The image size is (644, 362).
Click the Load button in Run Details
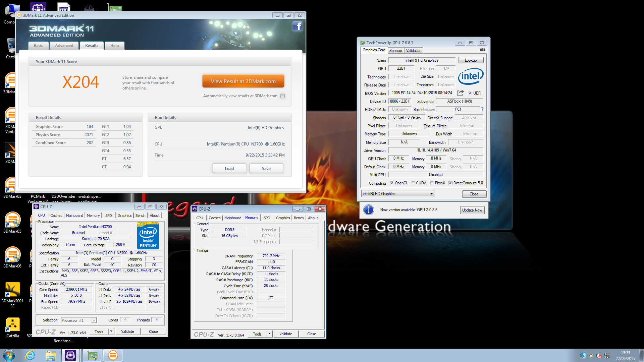click(x=229, y=168)
